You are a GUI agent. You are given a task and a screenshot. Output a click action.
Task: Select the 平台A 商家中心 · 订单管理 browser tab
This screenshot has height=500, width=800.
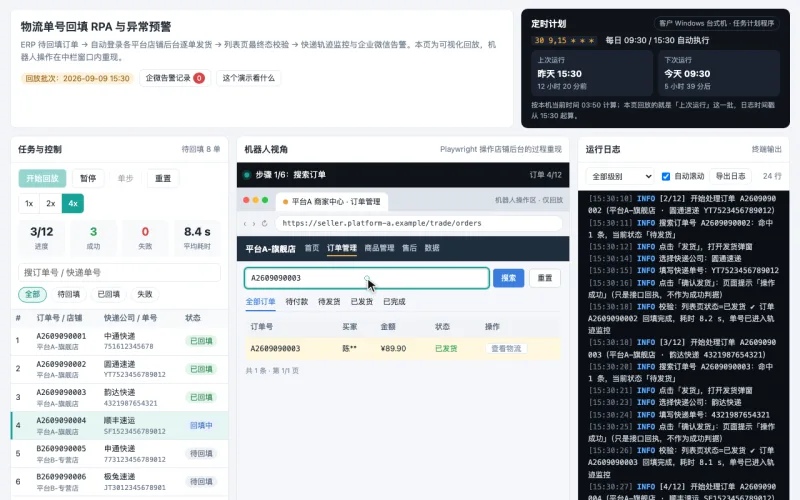(x=332, y=202)
